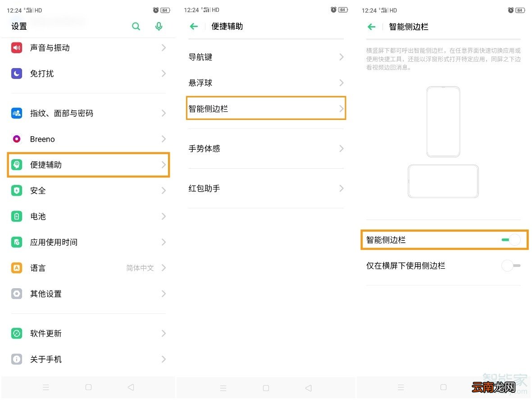The width and height of the screenshot is (532, 400).
Task: Tap the search icon in Settings header
Action: click(136, 27)
